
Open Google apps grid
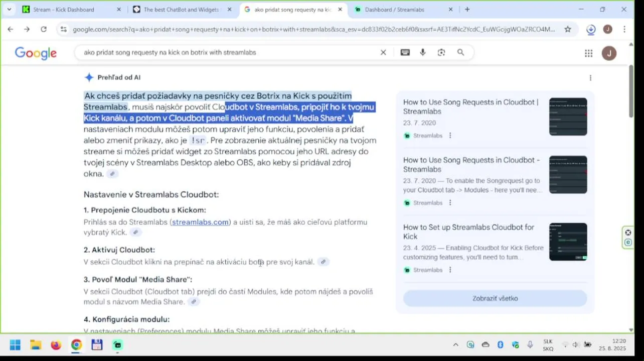pos(588,53)
